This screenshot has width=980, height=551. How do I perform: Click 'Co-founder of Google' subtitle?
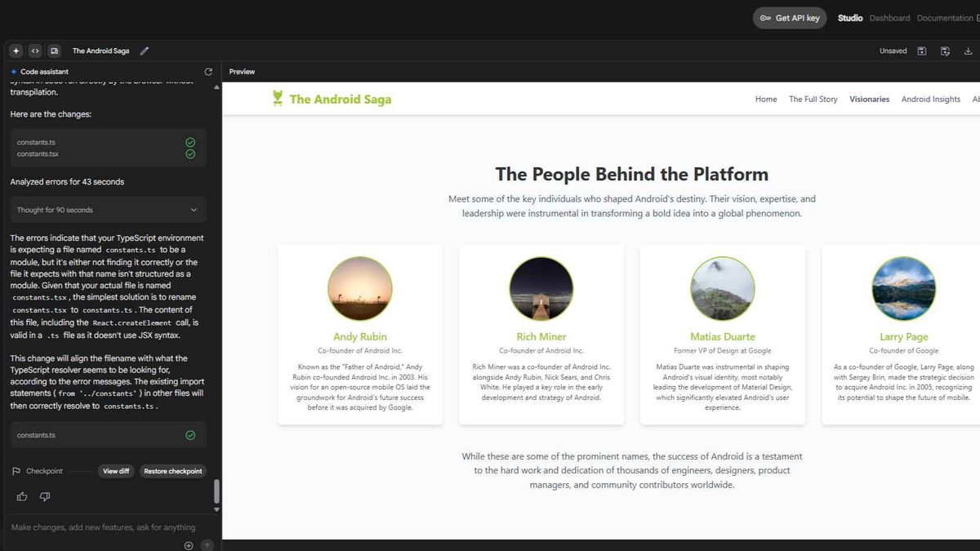904,351
